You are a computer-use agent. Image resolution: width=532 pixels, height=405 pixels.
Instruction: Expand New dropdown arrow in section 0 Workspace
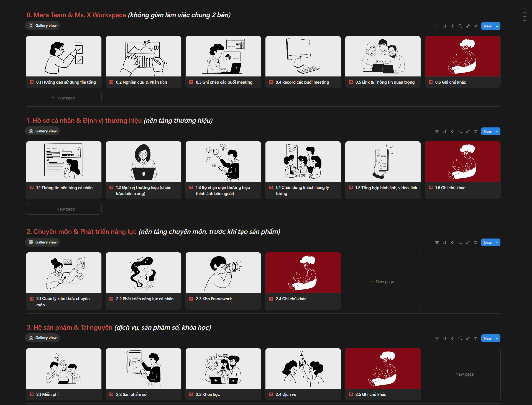pyautogui.click(x=497, y=26)
